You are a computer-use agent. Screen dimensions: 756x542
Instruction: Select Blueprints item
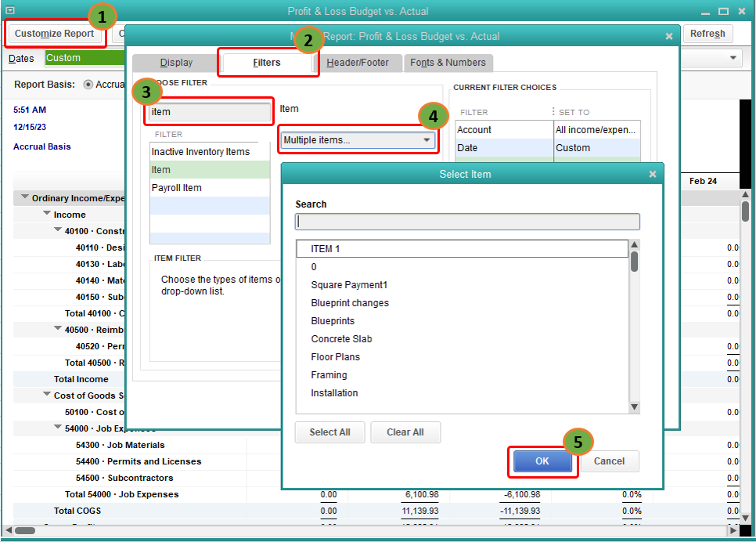462,321
